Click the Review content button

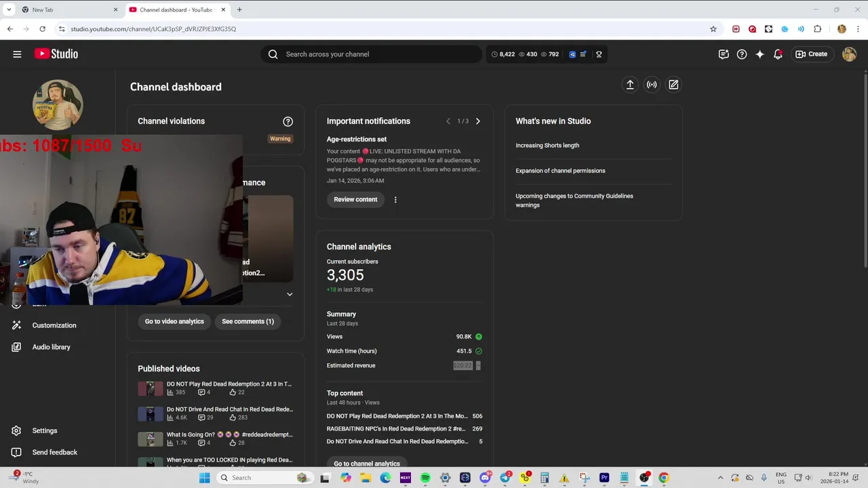coord(355,199)
